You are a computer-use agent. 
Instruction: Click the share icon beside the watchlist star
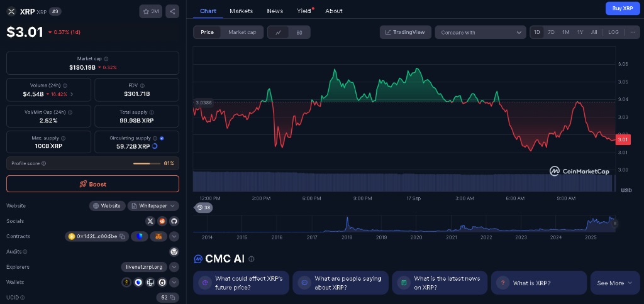click(x=172, y=11)
